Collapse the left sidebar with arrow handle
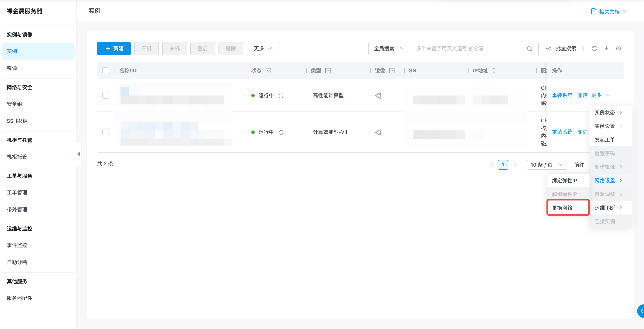Image resolution: width=644 pixels, height=329 pixels. [x=79, y=154]
